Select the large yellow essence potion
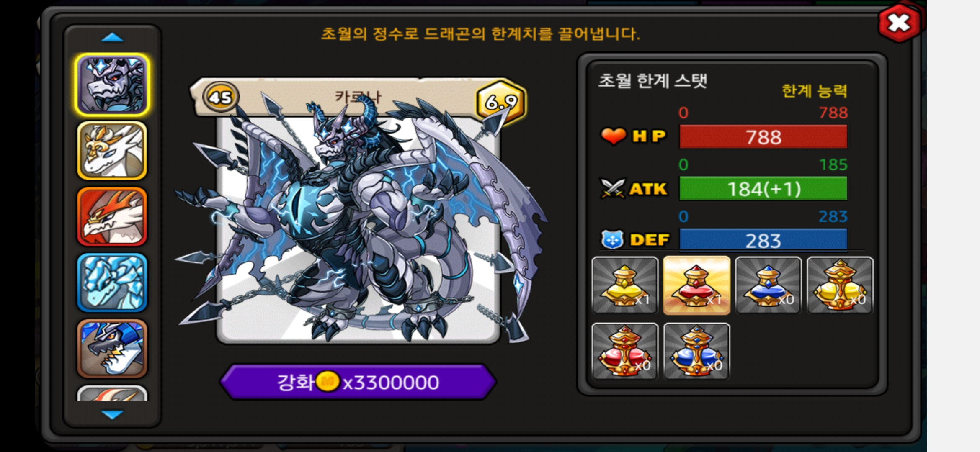Image resolution: width=980 pixels, height=452 pixels. [840, 285]
